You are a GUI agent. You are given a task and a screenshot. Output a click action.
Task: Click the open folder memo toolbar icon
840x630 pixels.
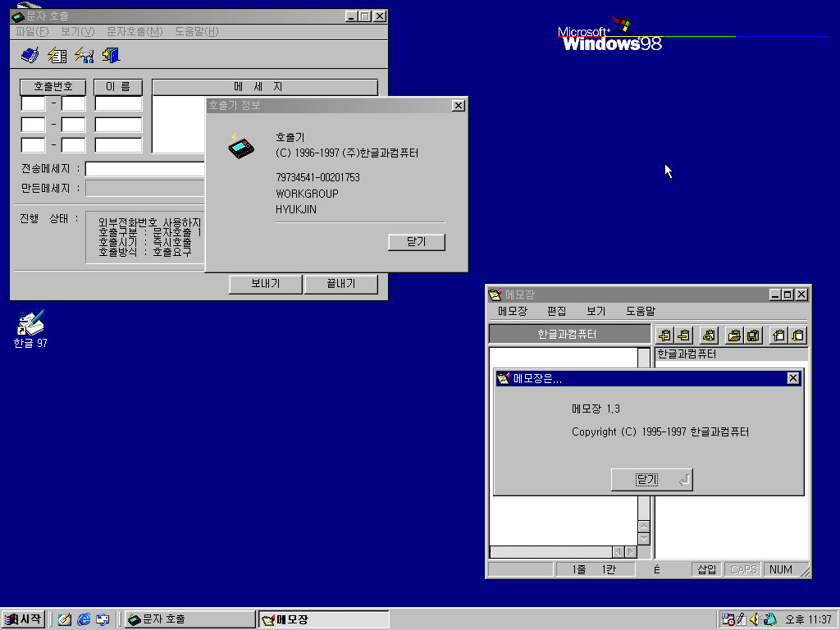pyautogui.click(x=734, y=336)
